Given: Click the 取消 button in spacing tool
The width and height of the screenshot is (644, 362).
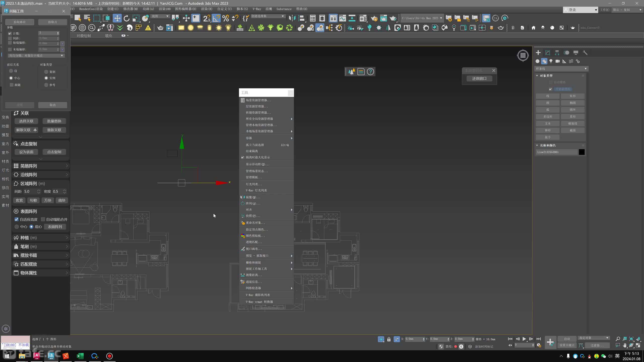Looking at the screenshot, I should [53, 105].
